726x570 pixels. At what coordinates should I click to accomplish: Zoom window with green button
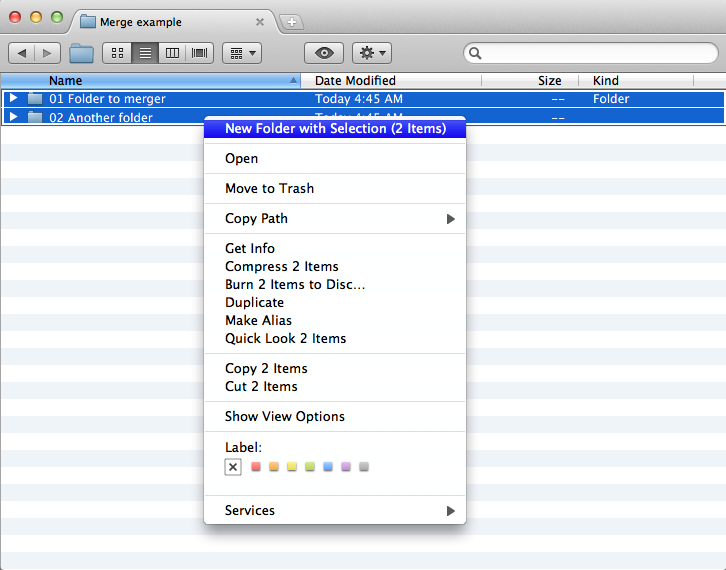[57, 17]
